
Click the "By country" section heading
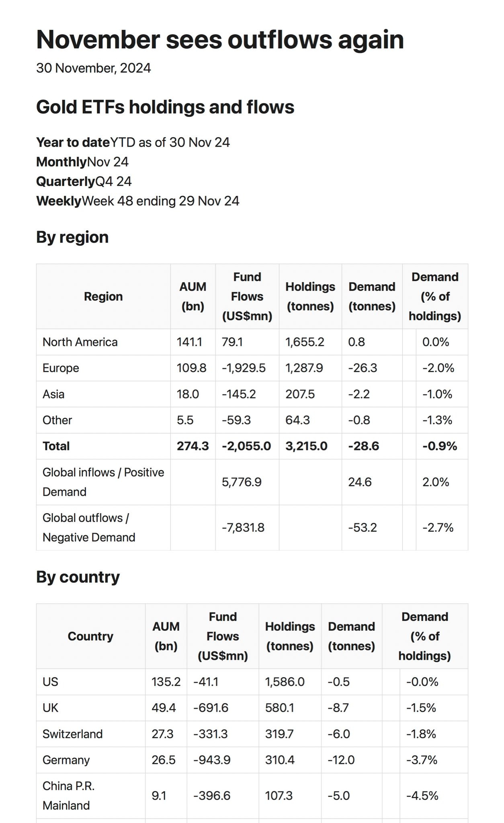78,577
